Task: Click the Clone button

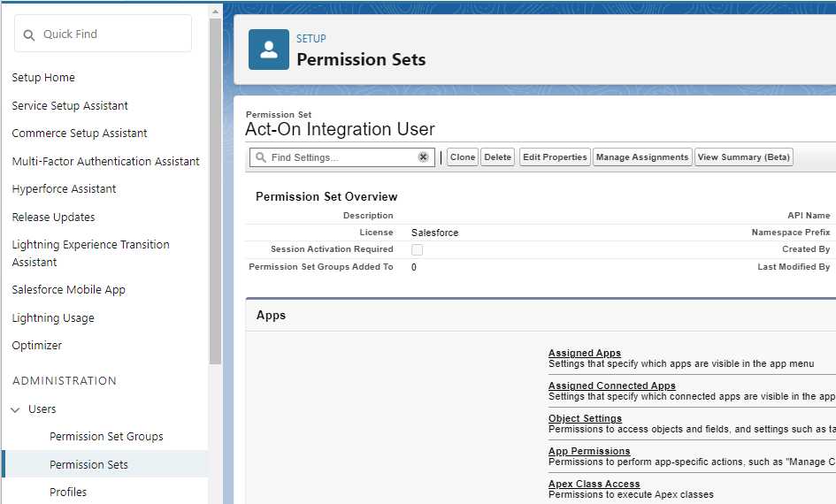Action: (x=463, y=157)
